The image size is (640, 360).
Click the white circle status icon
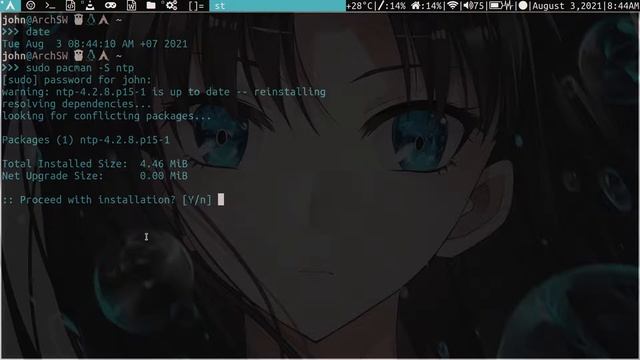coord(522,6)
